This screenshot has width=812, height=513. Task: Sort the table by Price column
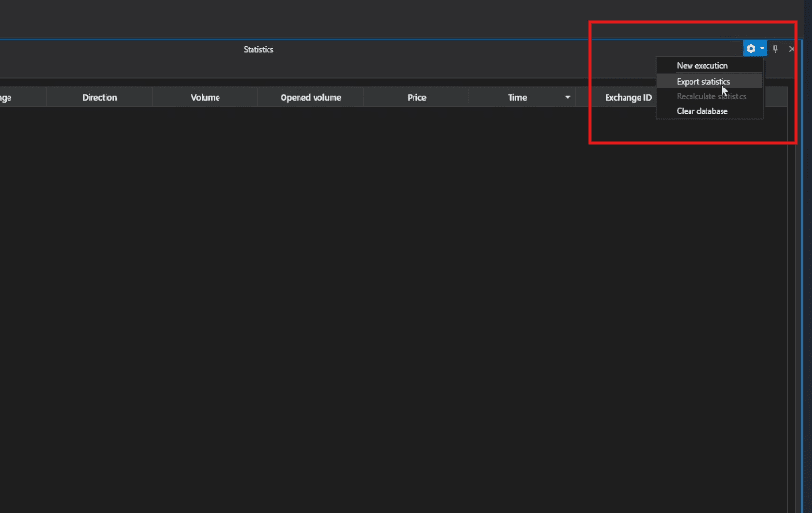416,98
